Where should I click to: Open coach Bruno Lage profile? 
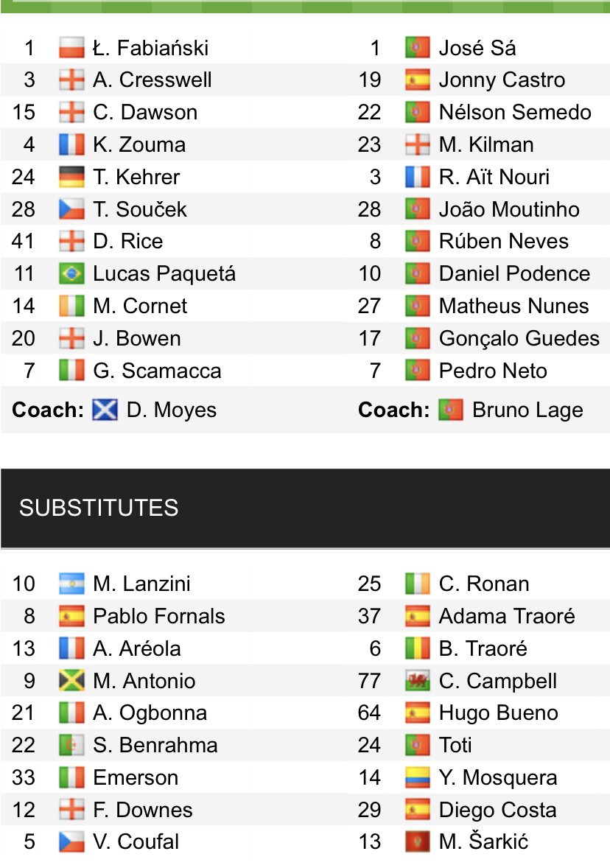(527, 410)
